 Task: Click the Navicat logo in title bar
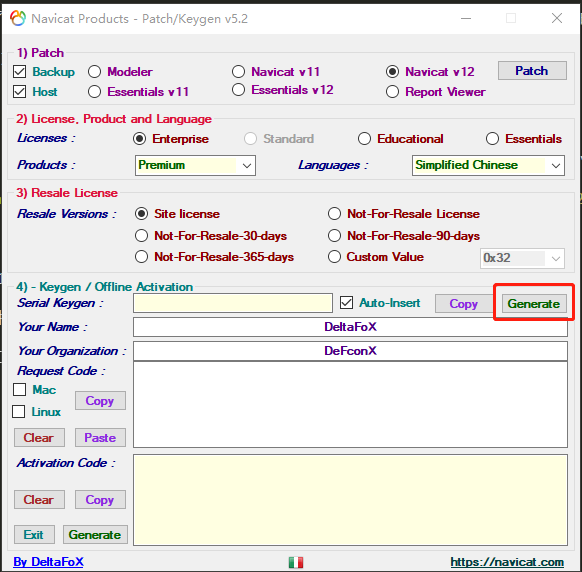(17, 18)
